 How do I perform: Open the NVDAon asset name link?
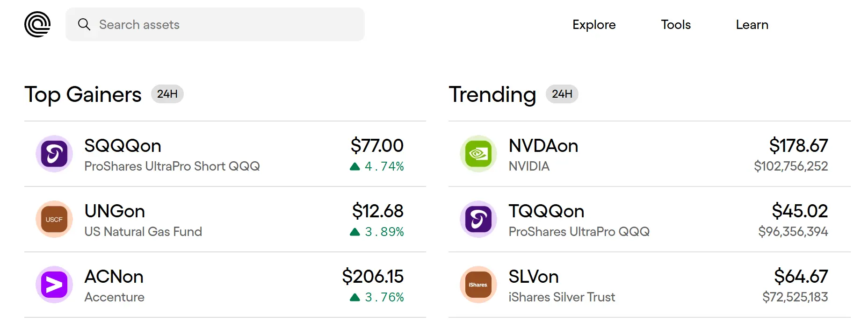tap(543, 146)
